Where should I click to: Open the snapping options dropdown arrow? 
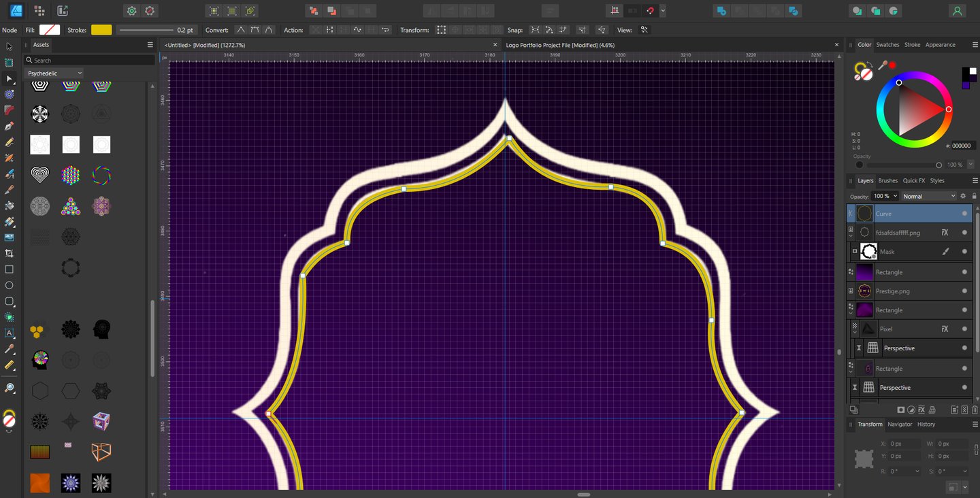663,11
